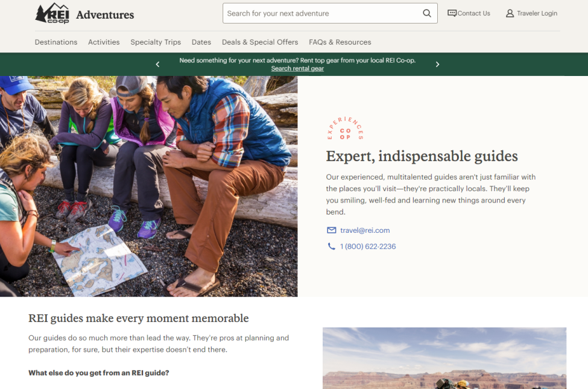Screen dimensions: 588x389
Task: Click the guides reading map hero photo
Action: tap(148, 186)
